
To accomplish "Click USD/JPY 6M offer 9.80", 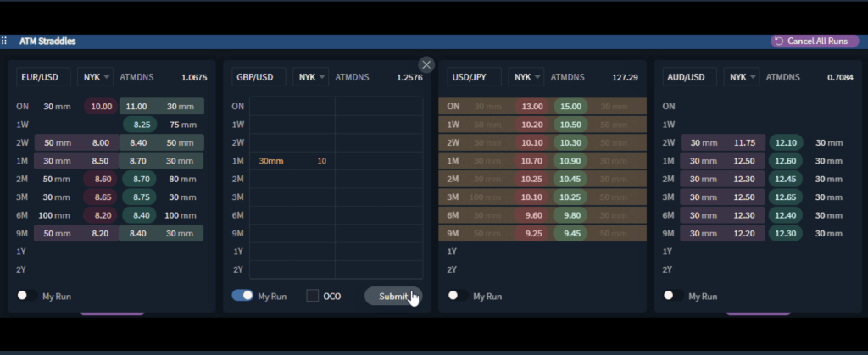I will tap(570, 215).
